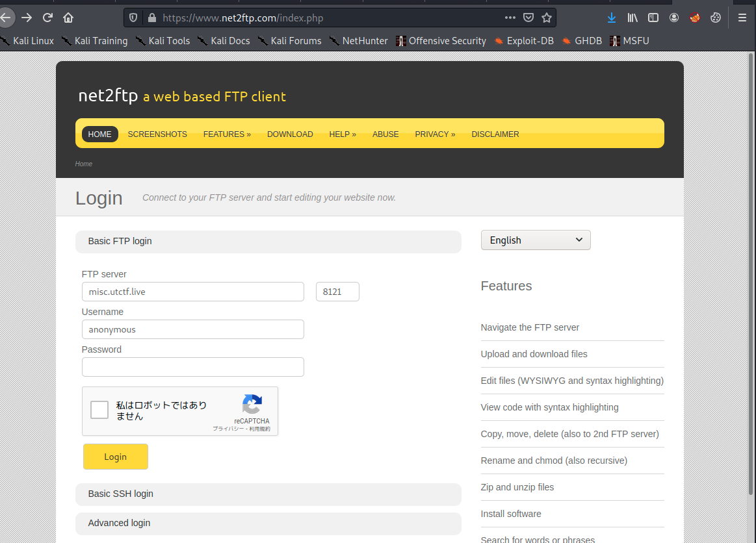Click the reCAPTCHA terms link 利用規約
This screenshot has height=543, width=756.
click(x=260, y=429)
